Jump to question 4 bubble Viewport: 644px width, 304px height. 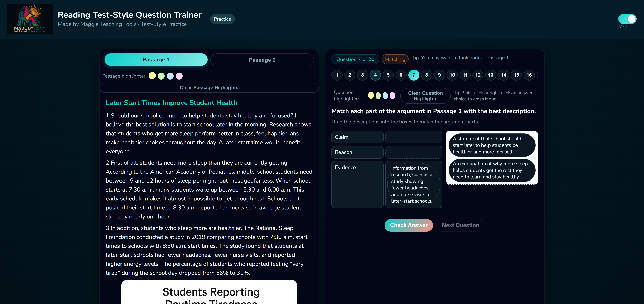tap(375, 75)
